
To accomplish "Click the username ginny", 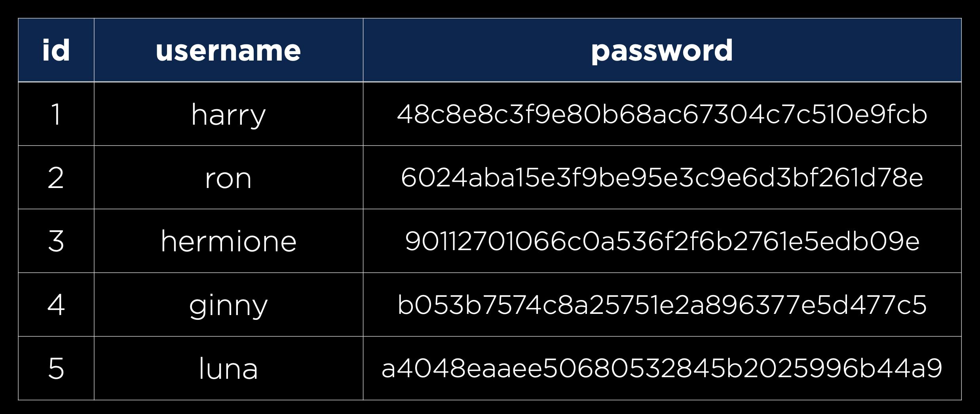I will 228,306.
